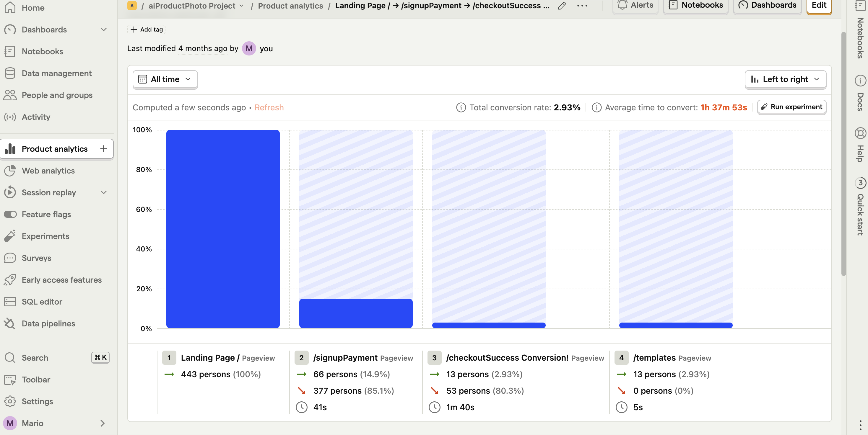Click the pencil icon to rename insight
868x435 pixels.
pyautogui.click(x=562, y=6)
